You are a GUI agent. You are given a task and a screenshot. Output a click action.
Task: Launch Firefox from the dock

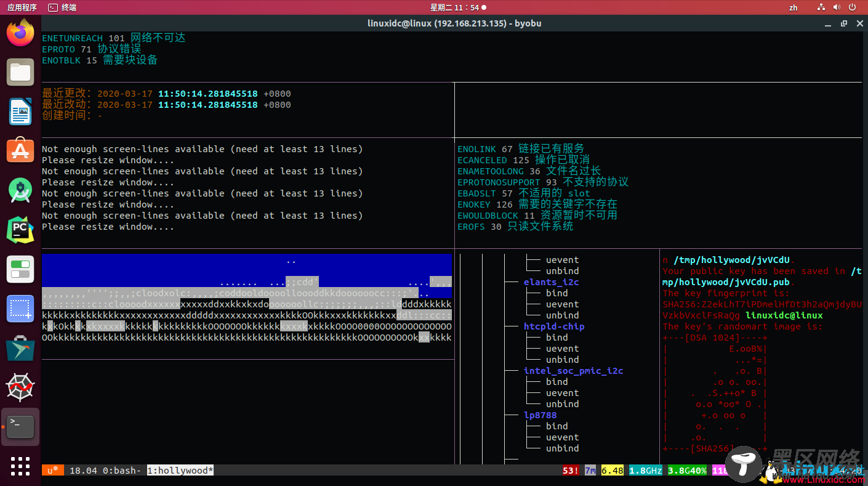click(x=20, y=33)
